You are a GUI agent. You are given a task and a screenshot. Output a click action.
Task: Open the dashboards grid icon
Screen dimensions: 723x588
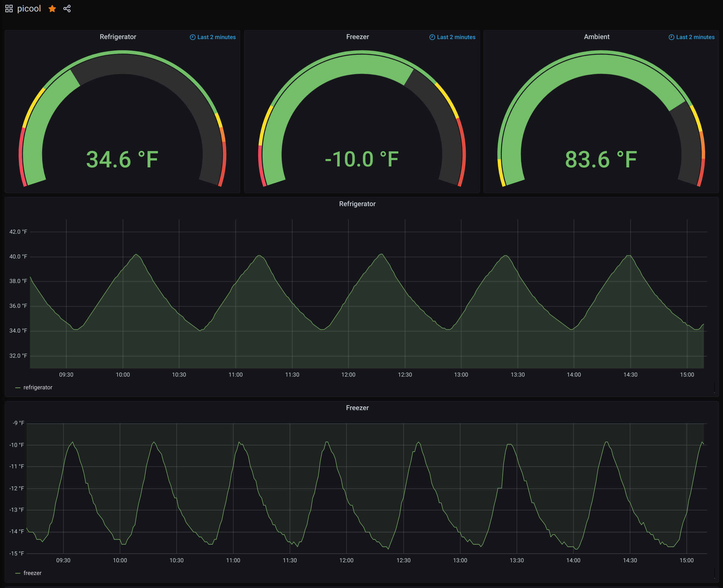coord(9,9)
